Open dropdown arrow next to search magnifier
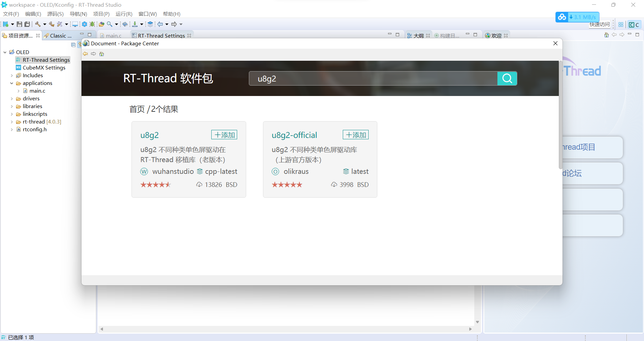This screenshot has width=644, height=341. point(116,24)
